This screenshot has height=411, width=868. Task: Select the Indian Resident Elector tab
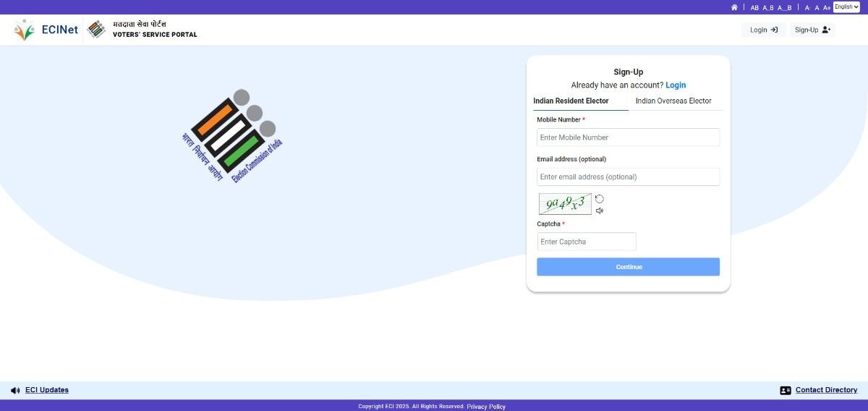[571, 101]
